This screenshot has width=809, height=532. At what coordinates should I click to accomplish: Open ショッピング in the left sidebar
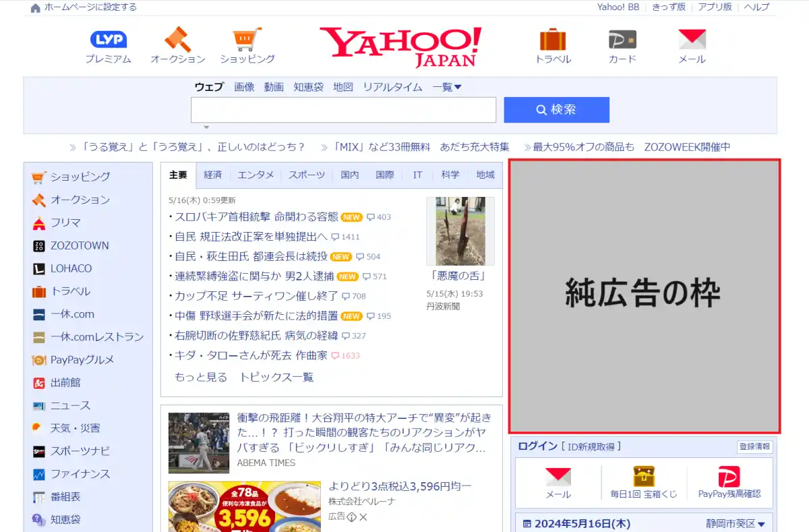pos(80,177)
